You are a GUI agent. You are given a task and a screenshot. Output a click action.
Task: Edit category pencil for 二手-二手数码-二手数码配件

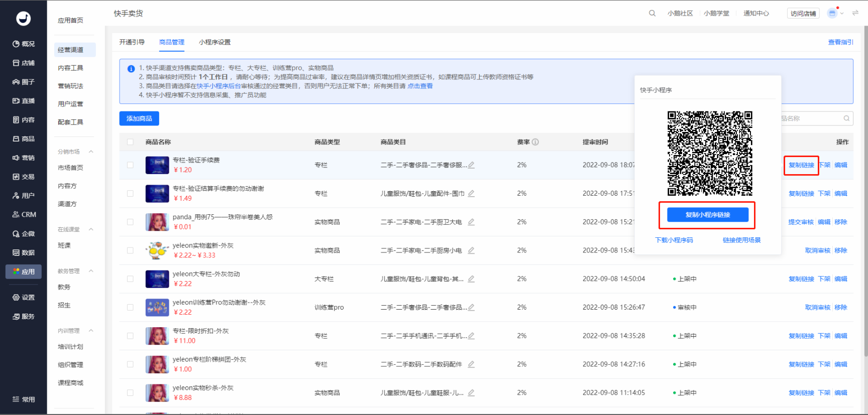tap(471, 364)
